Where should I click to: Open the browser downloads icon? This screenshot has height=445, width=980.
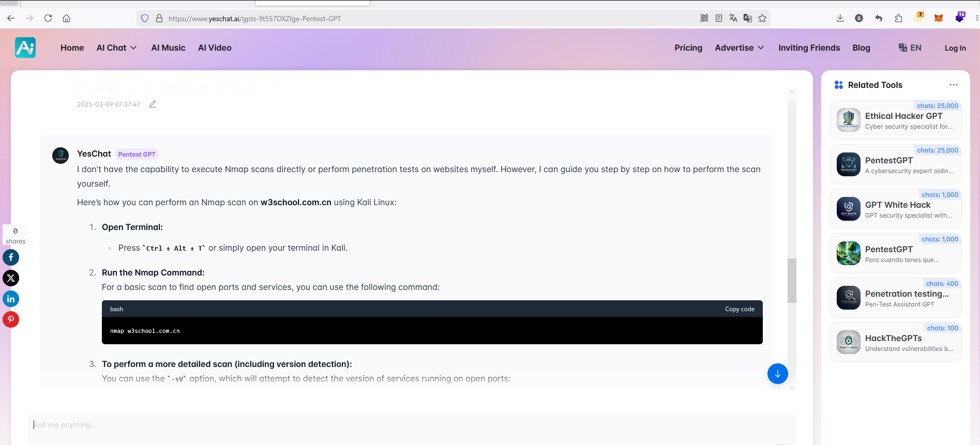tap(840, 18)
